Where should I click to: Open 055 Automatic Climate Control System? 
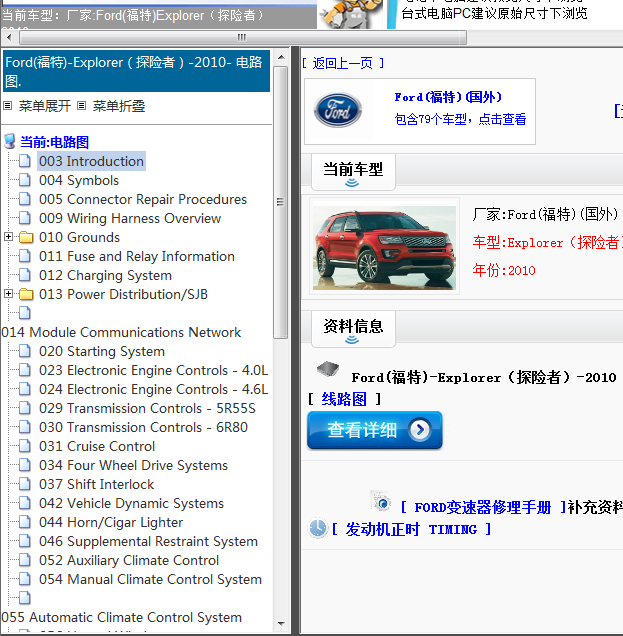tap(122, 617)
